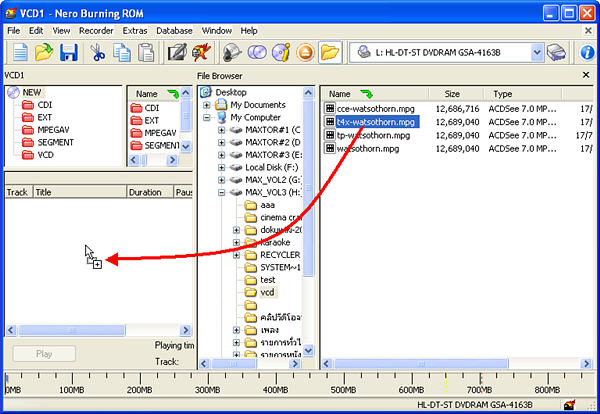600x414 pixels.
Task: Expand the My Documents node
Action: click(x=207, y=105)
